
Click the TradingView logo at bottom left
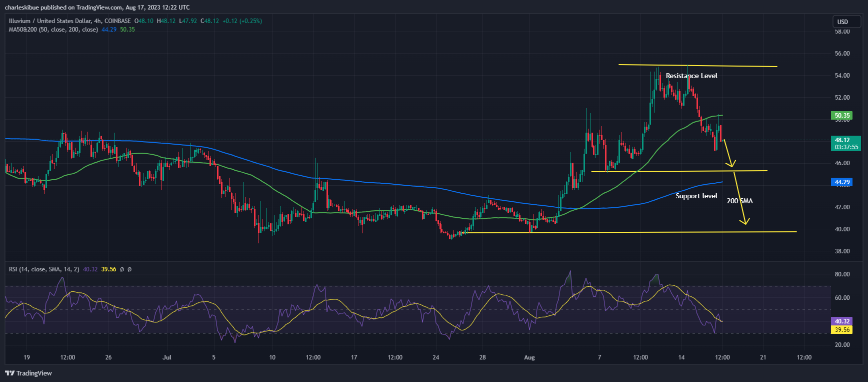point(28,373)
